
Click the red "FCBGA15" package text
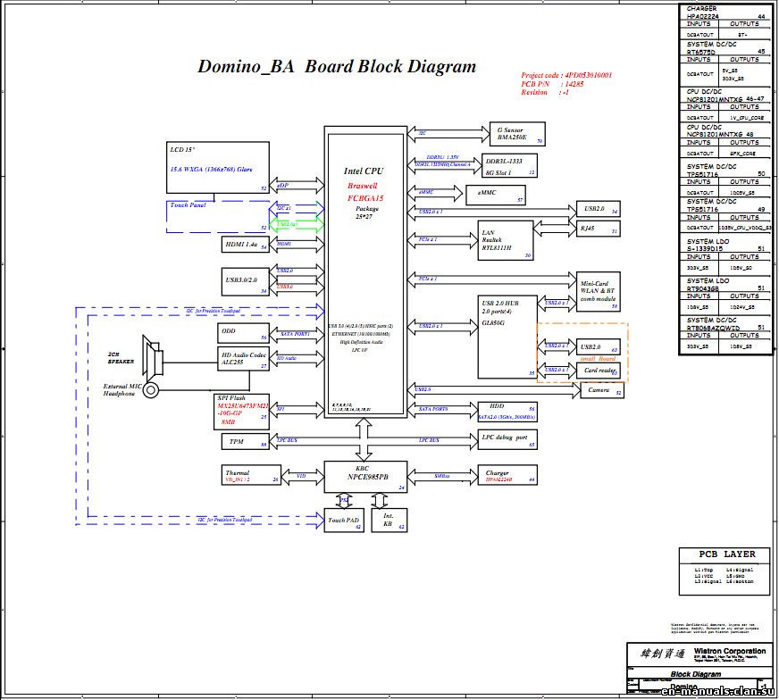pyautogui.click(x=365, y=198)
